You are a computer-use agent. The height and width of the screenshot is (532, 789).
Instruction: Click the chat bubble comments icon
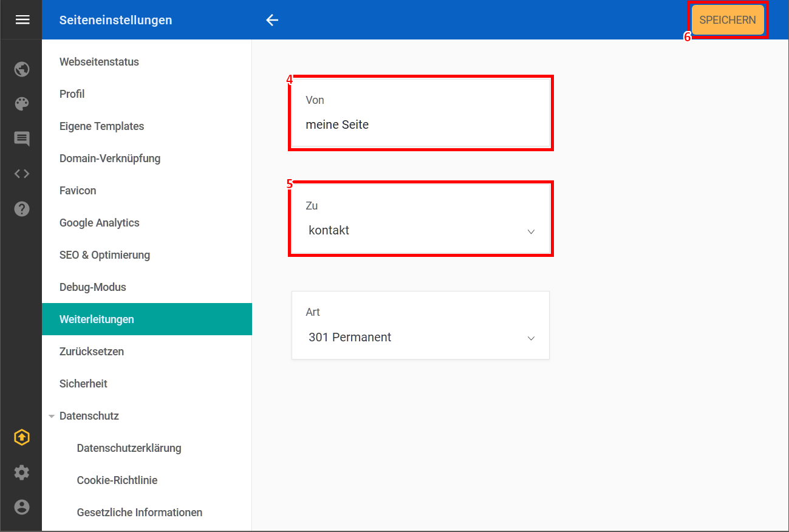(x=22, y=139)
